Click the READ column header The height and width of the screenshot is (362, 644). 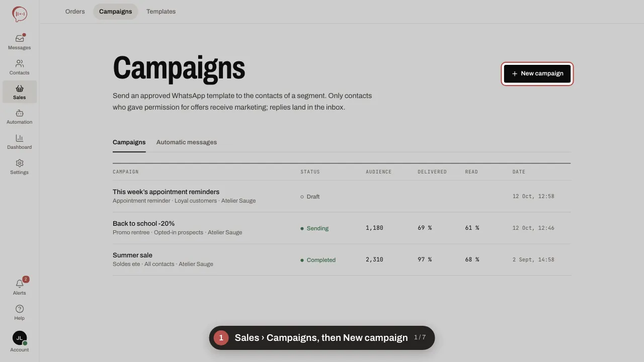(471, 172)
